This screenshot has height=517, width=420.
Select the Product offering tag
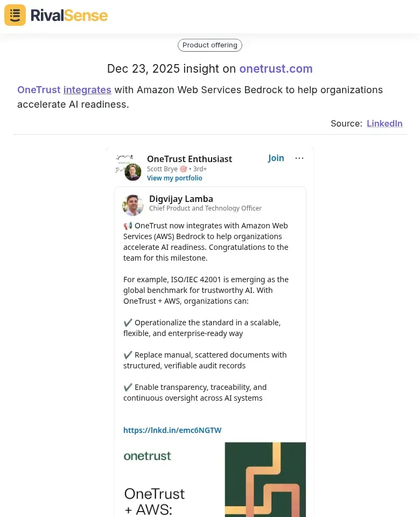point(209,45)
